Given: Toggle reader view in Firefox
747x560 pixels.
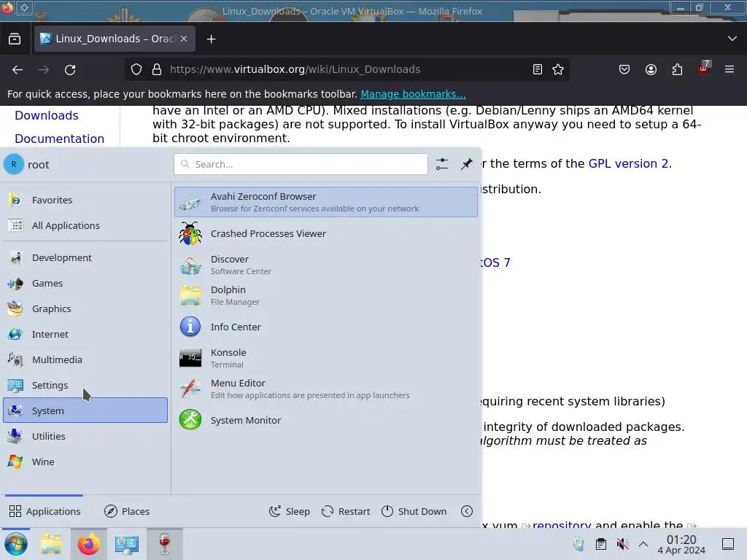Looking at the screenshot, I should click(x=538, y=69).
